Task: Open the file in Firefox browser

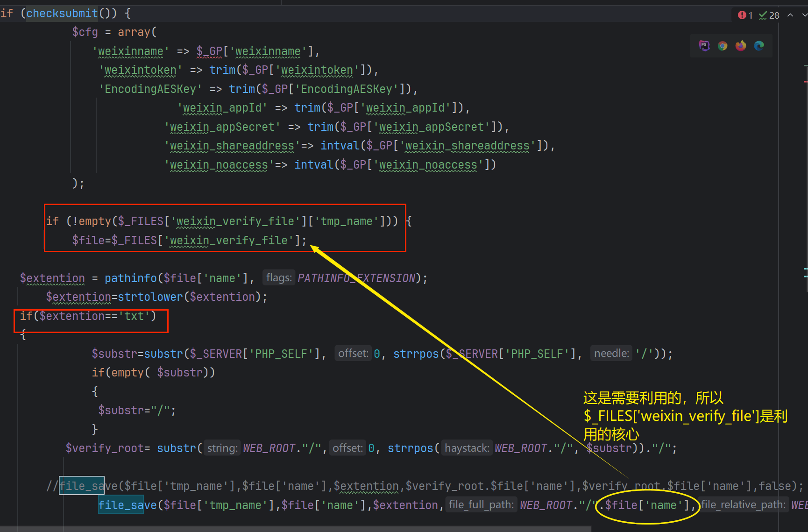Action: pos(741,45)
